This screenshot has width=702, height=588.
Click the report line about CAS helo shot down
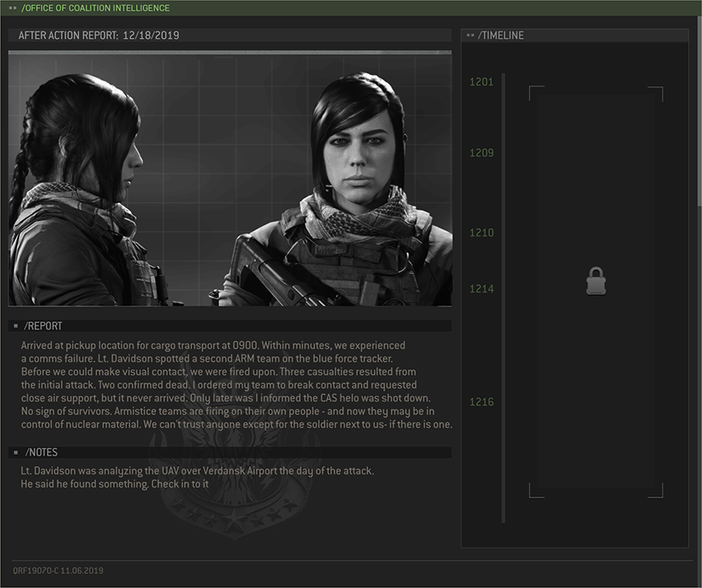(226, 399)
